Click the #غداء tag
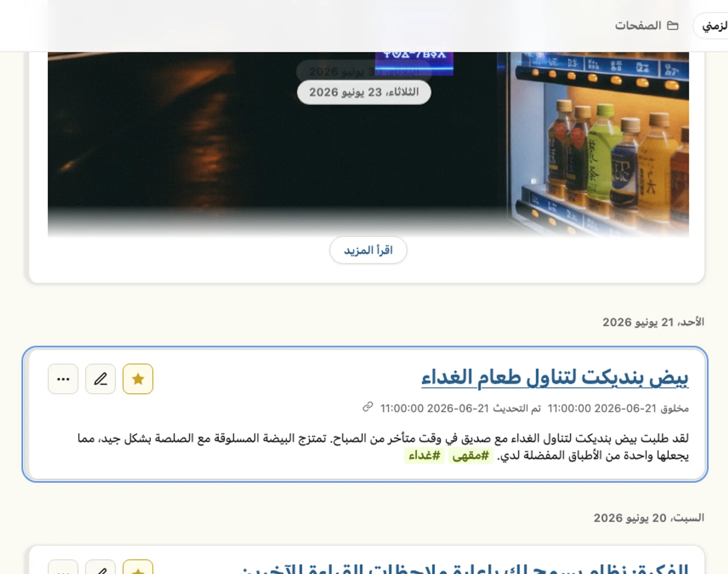This screenshot has width=728, height=574. tap(424, 456)
